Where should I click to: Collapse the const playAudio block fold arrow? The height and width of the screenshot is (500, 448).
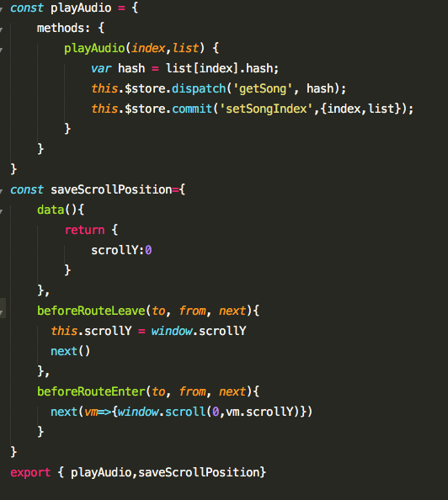click(2, 9)
